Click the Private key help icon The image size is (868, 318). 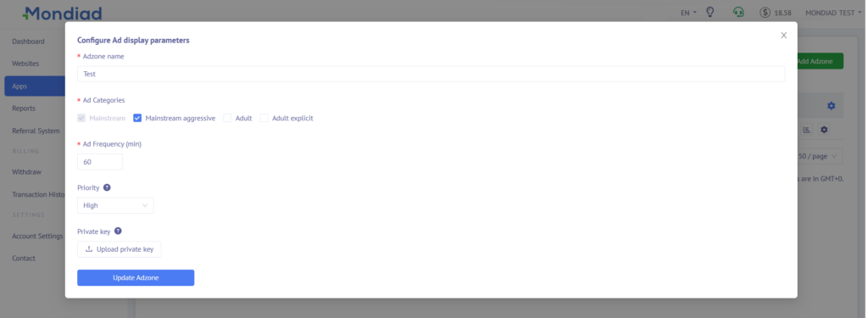point(118,231)
